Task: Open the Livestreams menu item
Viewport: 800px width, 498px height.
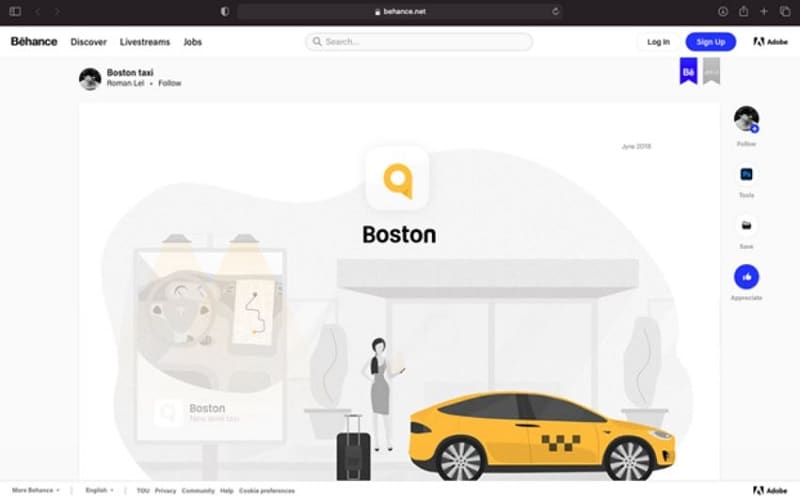Action: [x=145, y=42]
